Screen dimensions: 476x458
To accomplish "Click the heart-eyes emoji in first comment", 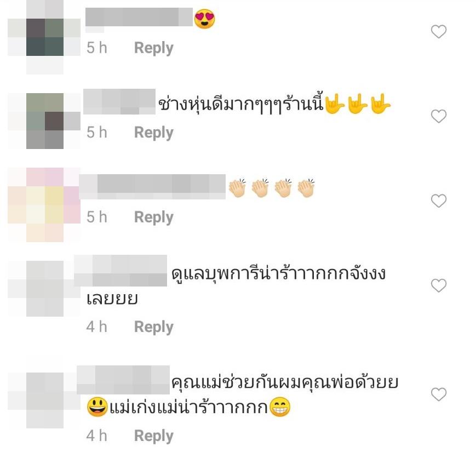I will click(205, 19).
